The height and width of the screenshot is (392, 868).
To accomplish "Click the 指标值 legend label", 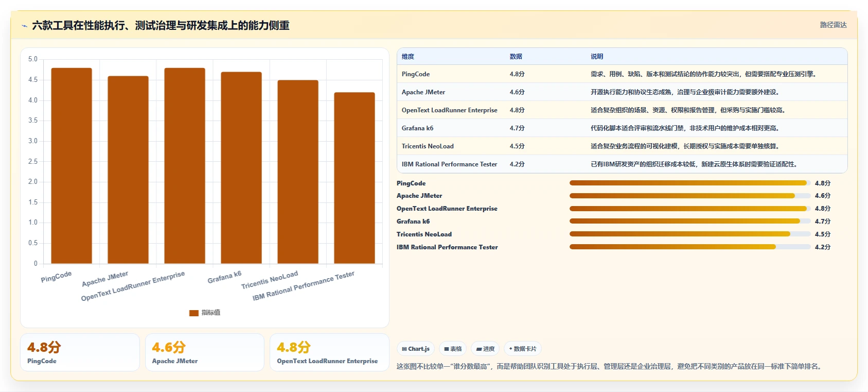I will pyautogui.click(x=211, y=313).
